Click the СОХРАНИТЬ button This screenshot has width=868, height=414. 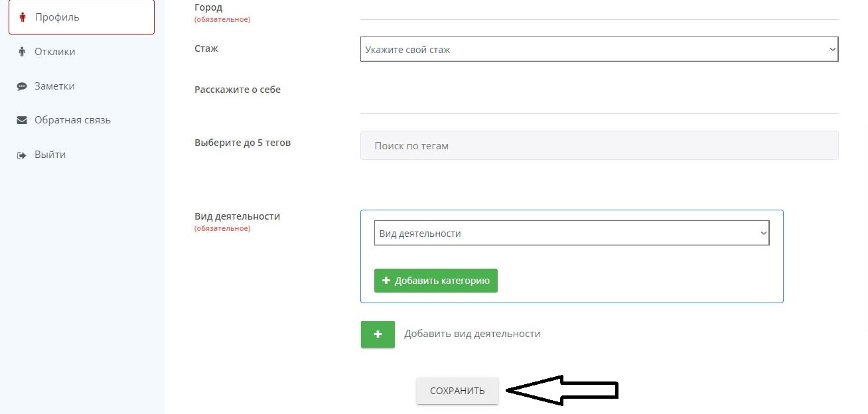tap(457, 391)
